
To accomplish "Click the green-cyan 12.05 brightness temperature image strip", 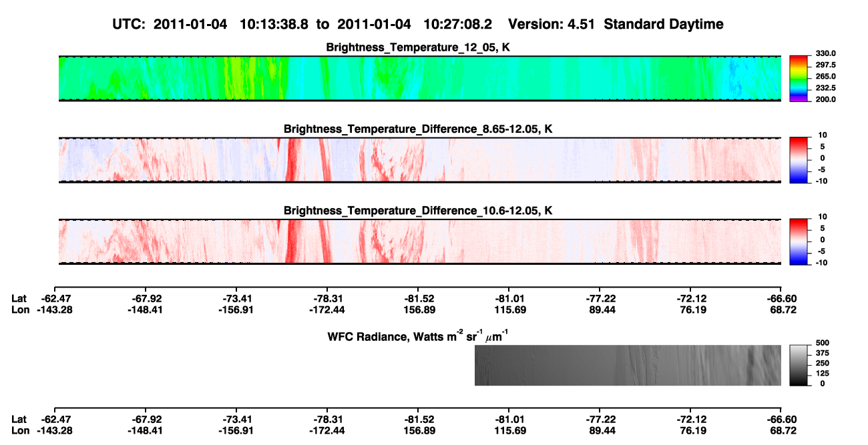I will pos(419,78).
